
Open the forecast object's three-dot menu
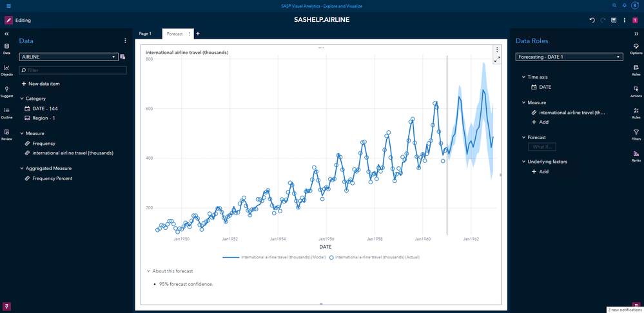pyautogui.click(x=497, y=50)
